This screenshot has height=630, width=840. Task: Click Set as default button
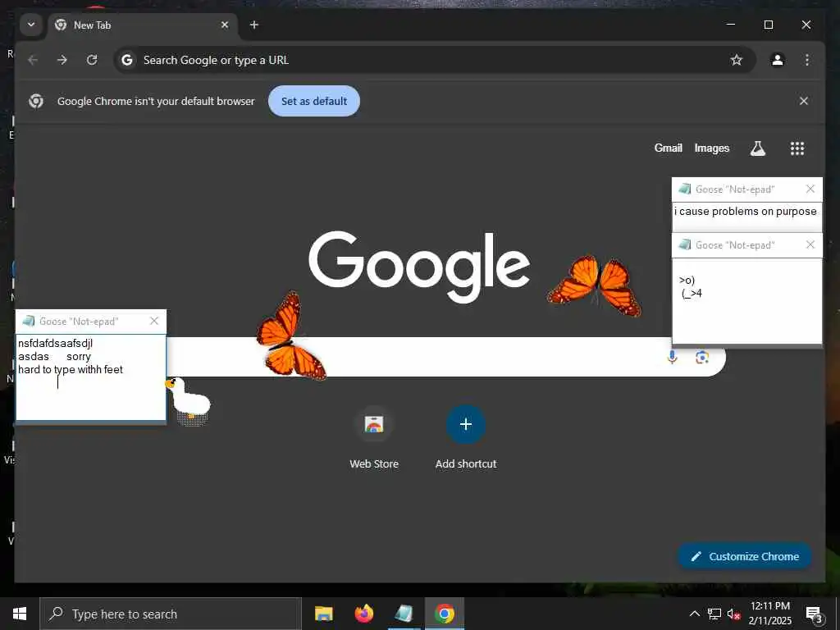click(x=314, y=101)
